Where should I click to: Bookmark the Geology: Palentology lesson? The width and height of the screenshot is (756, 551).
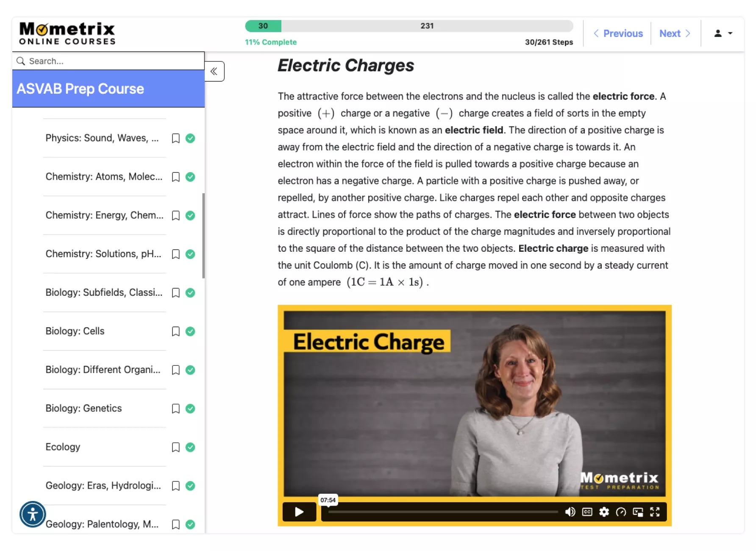(175, 524)
